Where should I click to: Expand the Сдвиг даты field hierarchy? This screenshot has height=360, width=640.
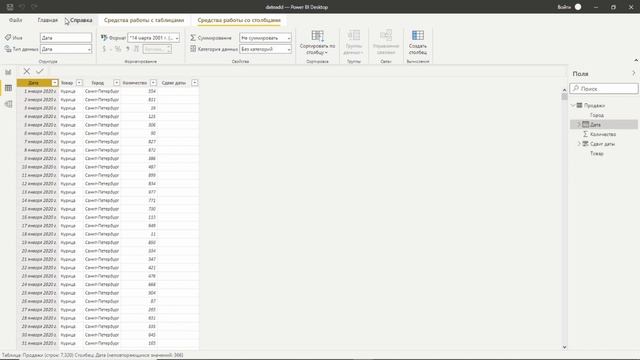click(578, 144)
